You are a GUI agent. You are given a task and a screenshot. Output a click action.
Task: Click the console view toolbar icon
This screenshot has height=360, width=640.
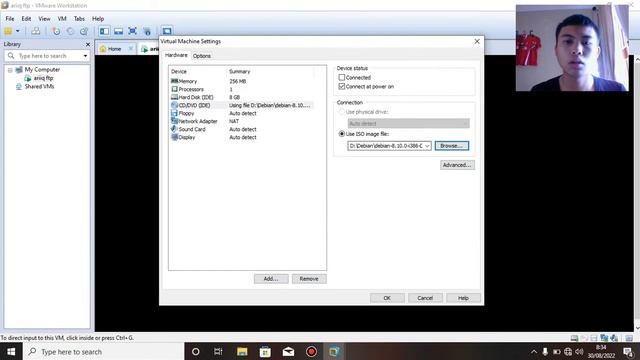[167, 31]
